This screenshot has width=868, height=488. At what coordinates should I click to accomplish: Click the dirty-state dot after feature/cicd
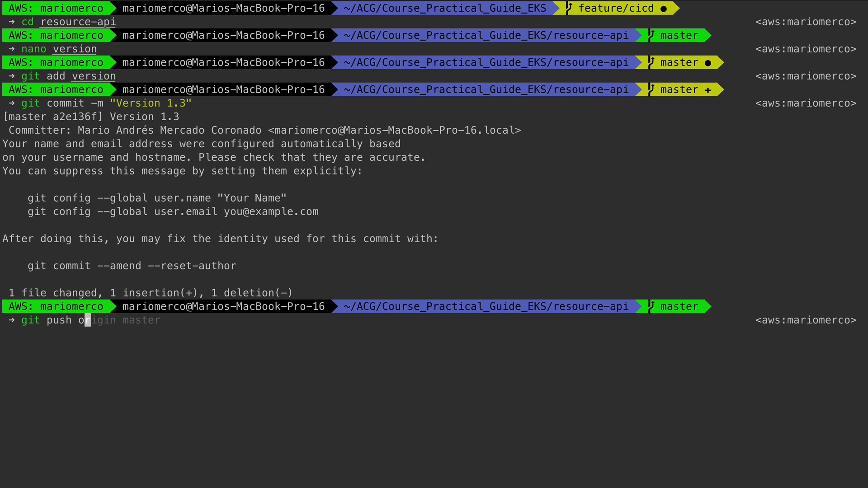663,9
